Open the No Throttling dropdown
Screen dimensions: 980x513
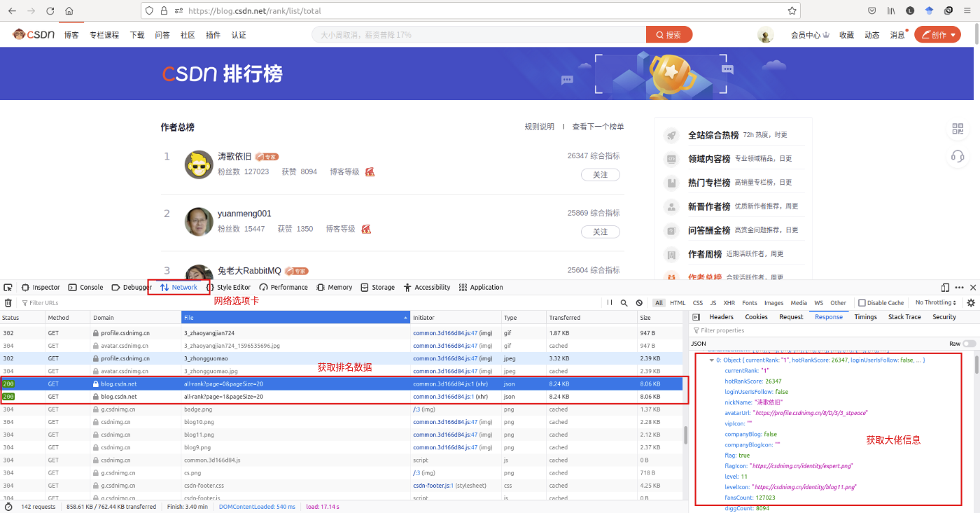[936, 303]
